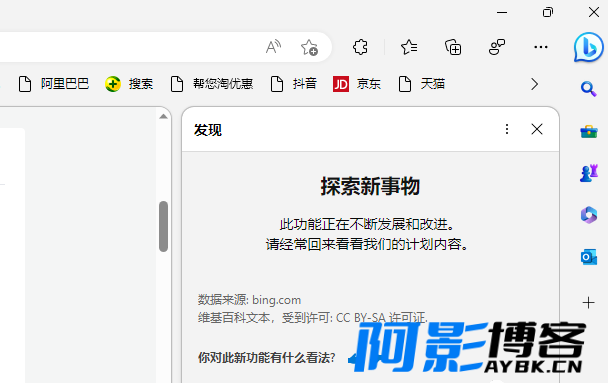Click the 探索新事物 heading
This screenshot has height=383, width=608.
(370, 186)
